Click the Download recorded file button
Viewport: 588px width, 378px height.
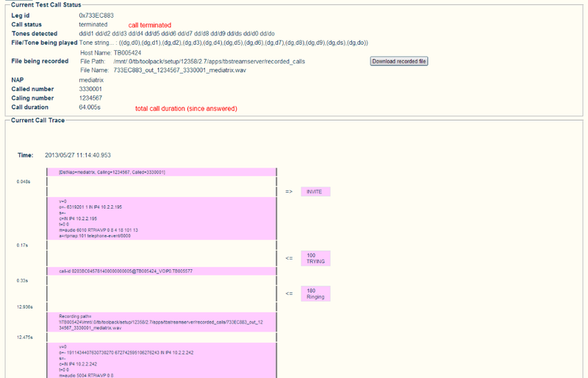pyautogui.click(x=399, y=61)
